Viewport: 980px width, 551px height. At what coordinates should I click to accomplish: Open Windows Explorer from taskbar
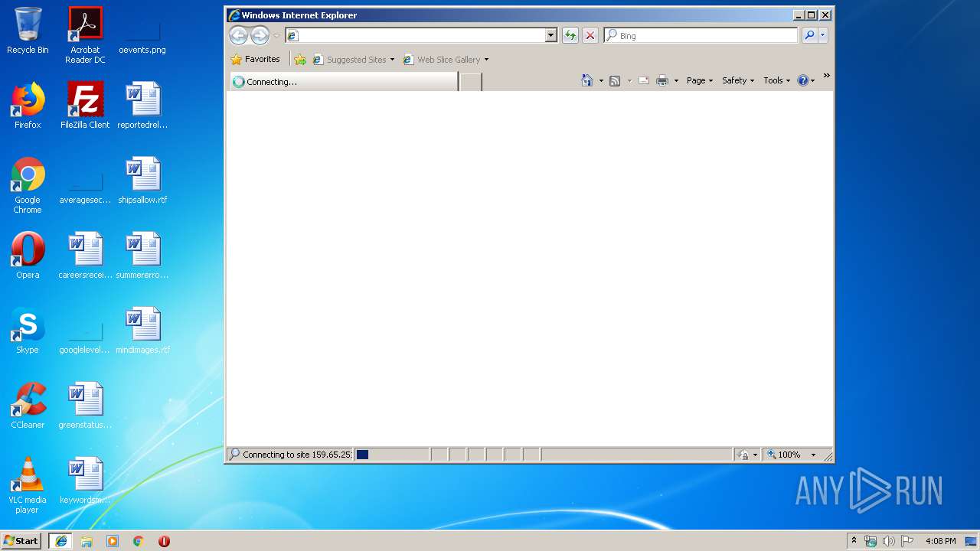[x=87, y=541]
